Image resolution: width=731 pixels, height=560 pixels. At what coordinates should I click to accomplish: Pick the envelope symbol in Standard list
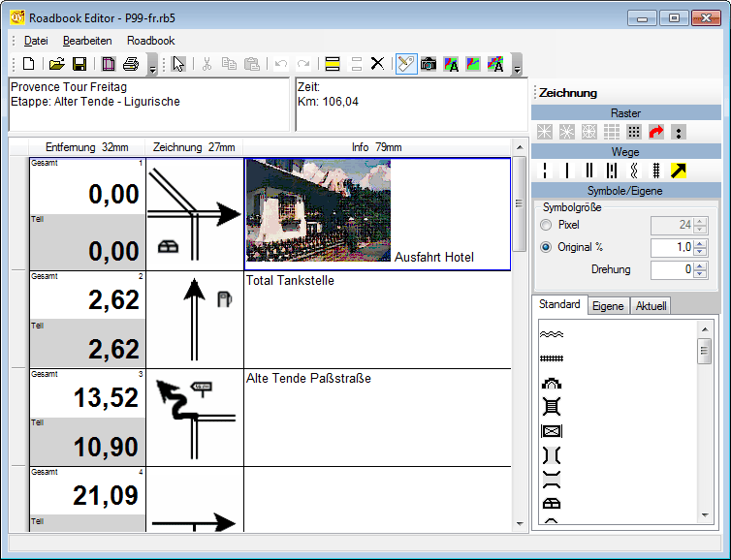[x=552, y=431]
